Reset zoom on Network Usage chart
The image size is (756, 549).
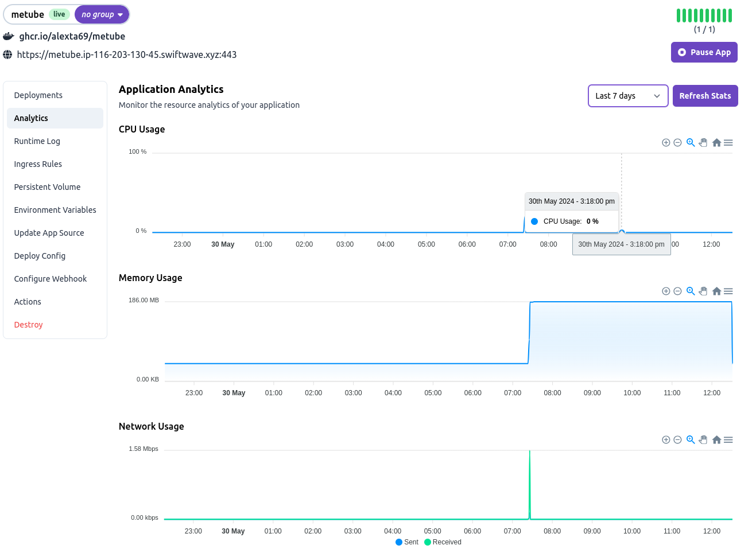(x=716, y=440)
